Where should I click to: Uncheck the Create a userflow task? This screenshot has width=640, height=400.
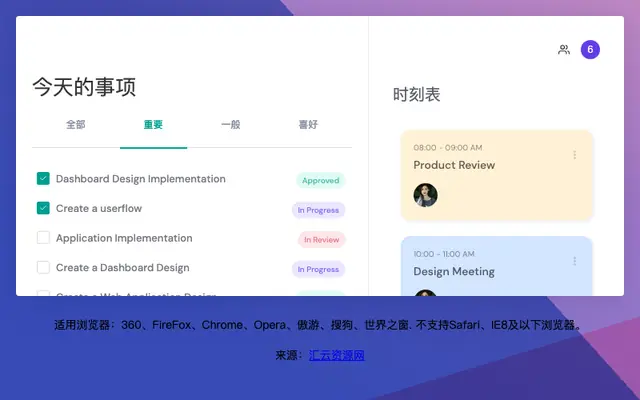pyautogui.click(x=43, y=208)
